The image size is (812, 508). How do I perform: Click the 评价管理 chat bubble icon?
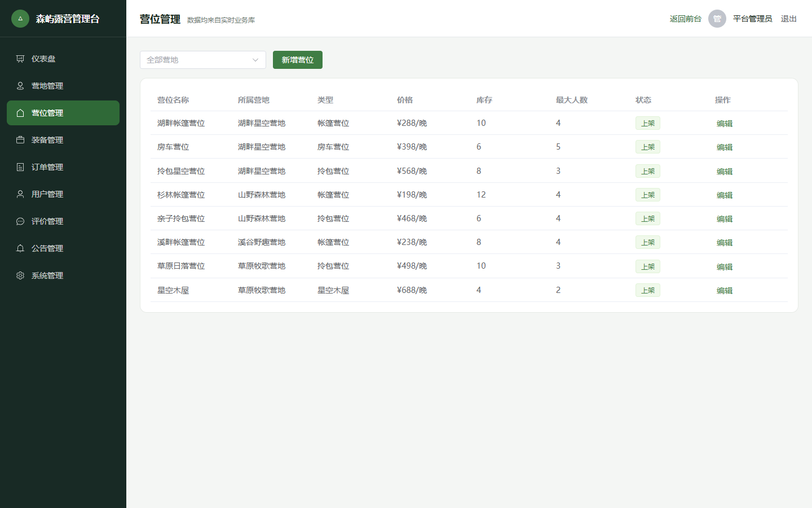(x=20, y=221)
